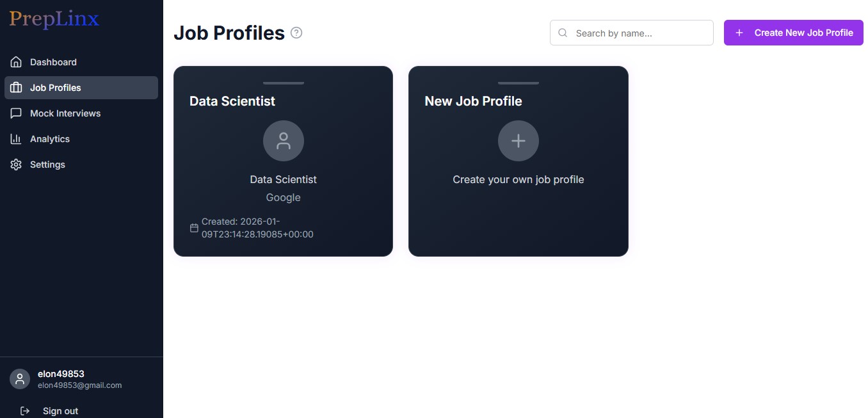Go to Analytics in the sidebar
Screen dimensions: 868x418
tap(50, 139)
